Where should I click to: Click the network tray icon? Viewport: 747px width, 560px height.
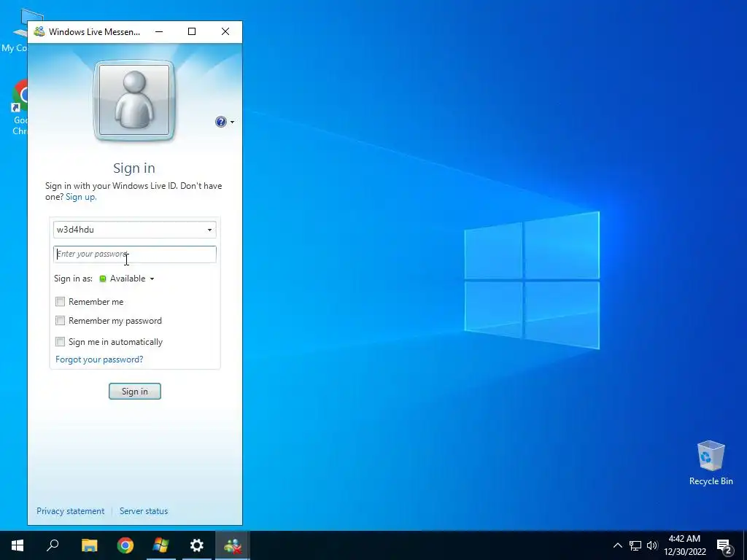point(635,545)
